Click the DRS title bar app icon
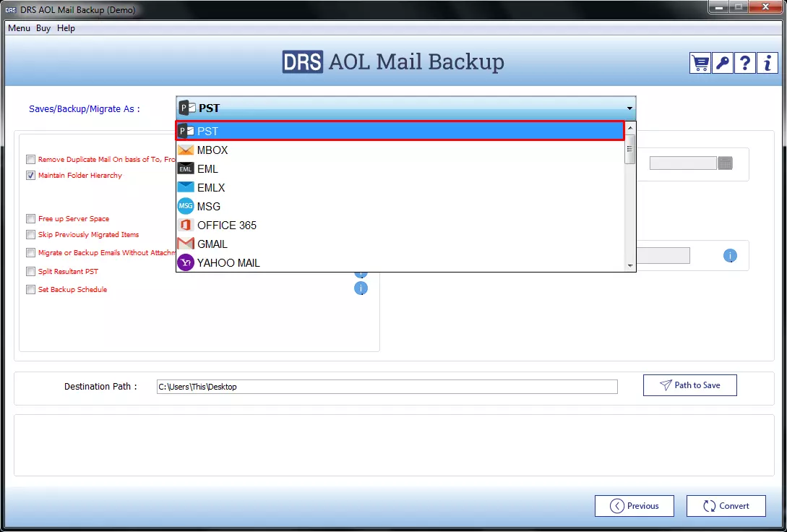Image resolution: width=787 pixels, height=532 pixels. pos(11,10)
